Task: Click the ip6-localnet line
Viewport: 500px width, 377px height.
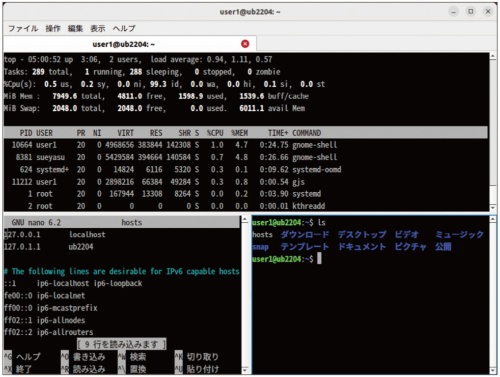Action: tap(45, 296)
